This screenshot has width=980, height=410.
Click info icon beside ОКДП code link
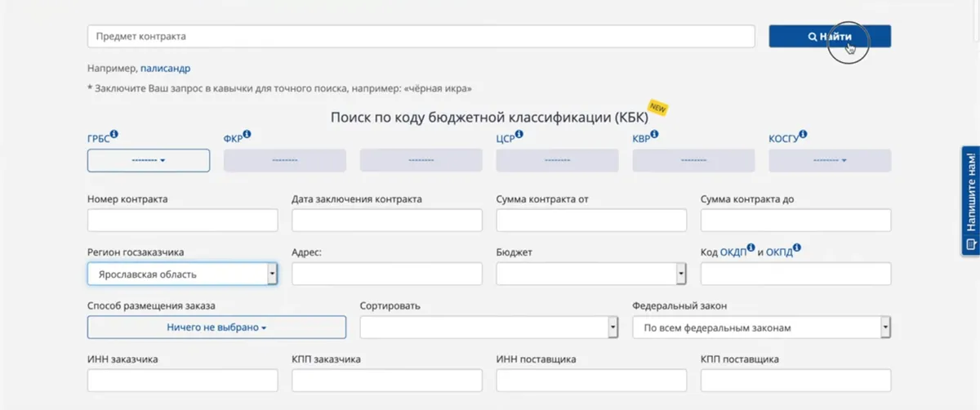click(751, 247)
